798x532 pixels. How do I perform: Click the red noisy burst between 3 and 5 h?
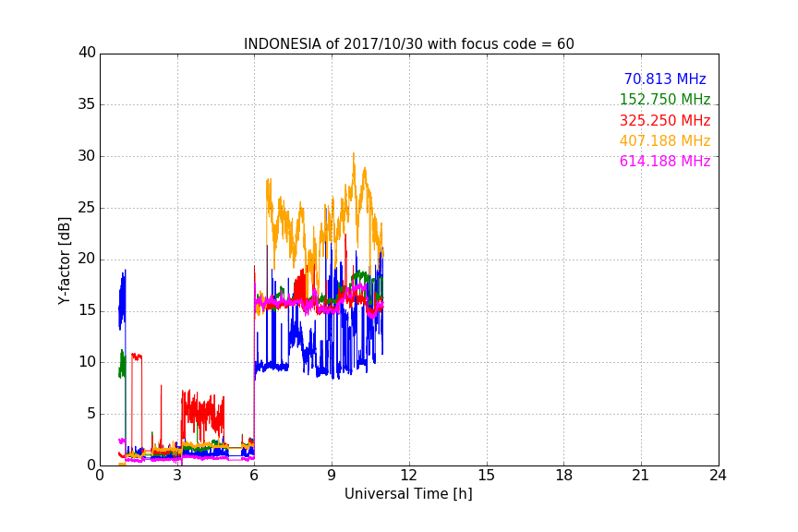pyautogui.click(x=202, y=414)
